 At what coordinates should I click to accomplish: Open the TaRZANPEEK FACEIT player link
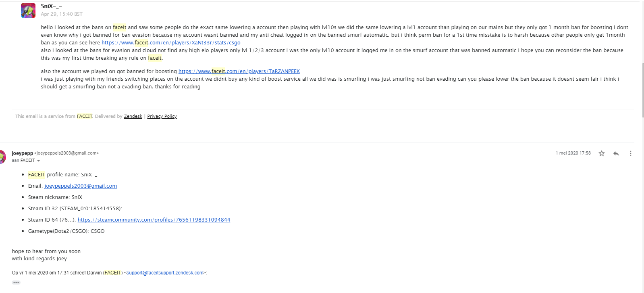(239, 71)
